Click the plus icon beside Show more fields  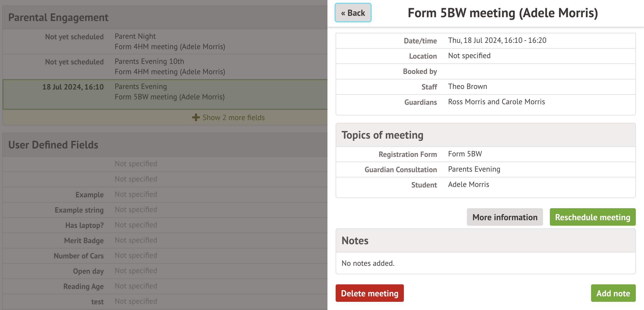[x=196, y=118]
